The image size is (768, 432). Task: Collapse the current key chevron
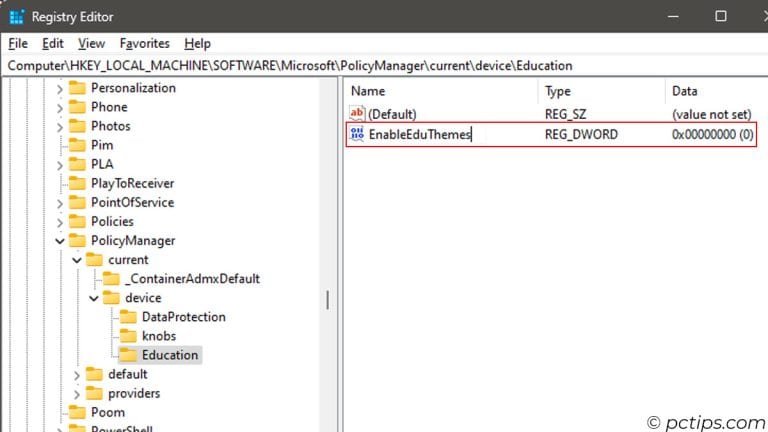tap(77, 260)
